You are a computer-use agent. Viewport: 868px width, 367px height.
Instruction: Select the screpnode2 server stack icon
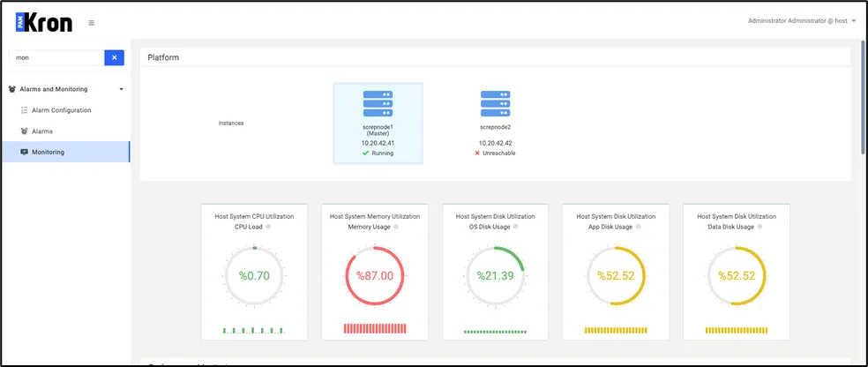click(496, 104)
